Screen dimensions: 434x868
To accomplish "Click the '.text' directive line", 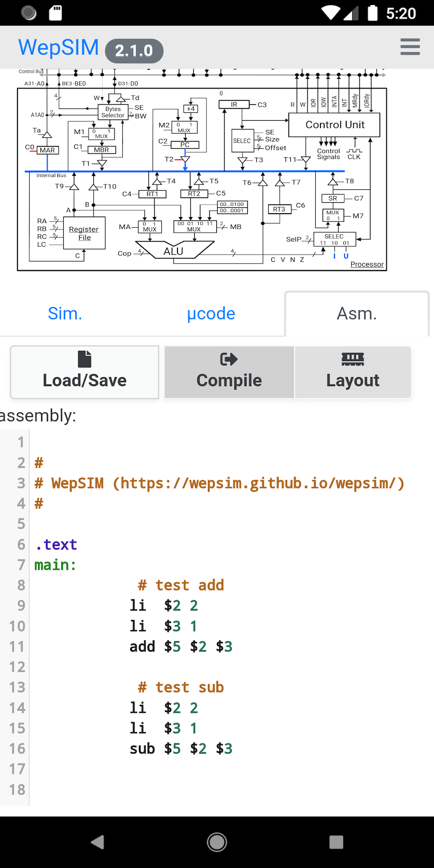I will tap(56, 544).
